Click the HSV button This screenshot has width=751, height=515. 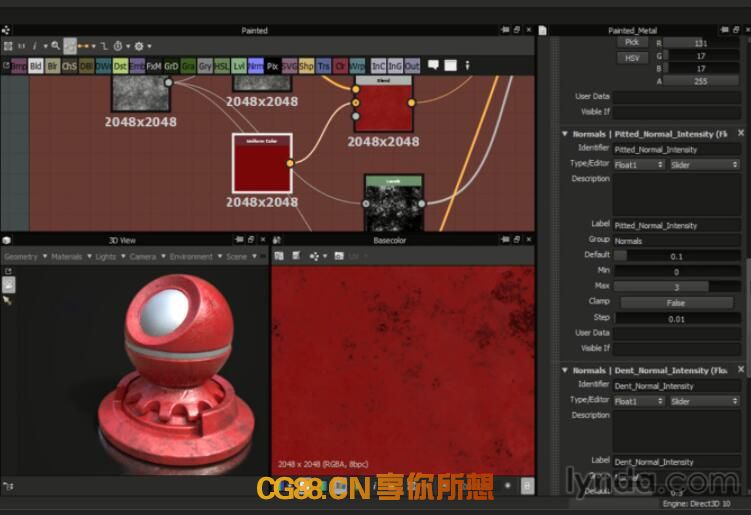[x=632, y=58]
